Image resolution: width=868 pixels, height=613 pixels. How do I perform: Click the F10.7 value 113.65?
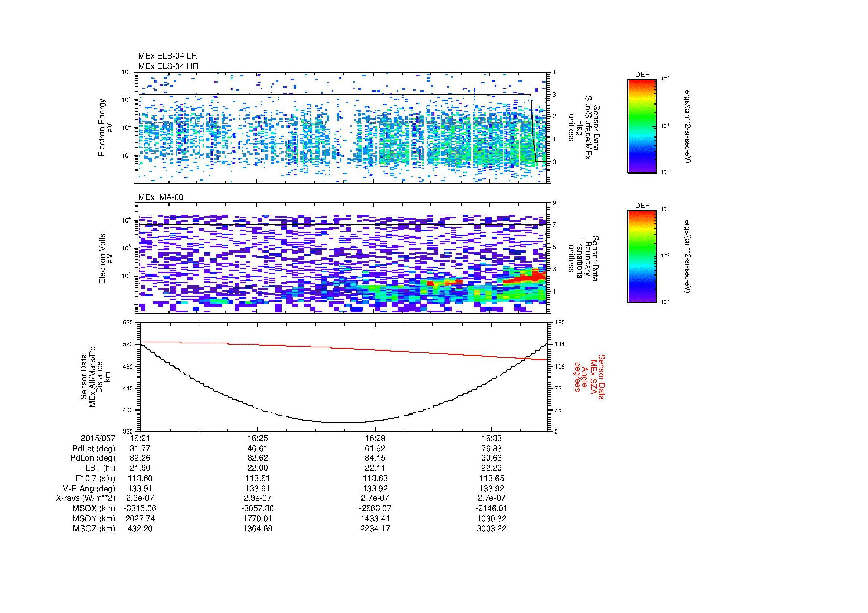click(491, 478)
